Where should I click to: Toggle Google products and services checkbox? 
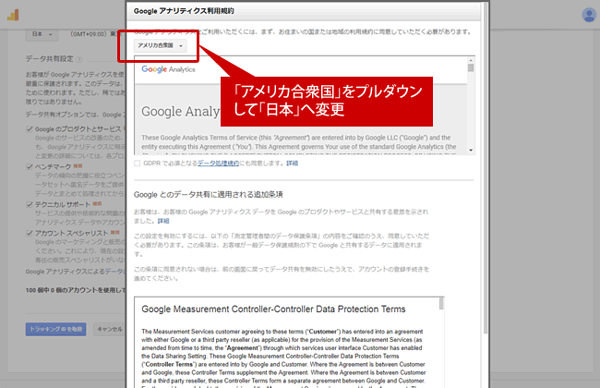point(29,129)
